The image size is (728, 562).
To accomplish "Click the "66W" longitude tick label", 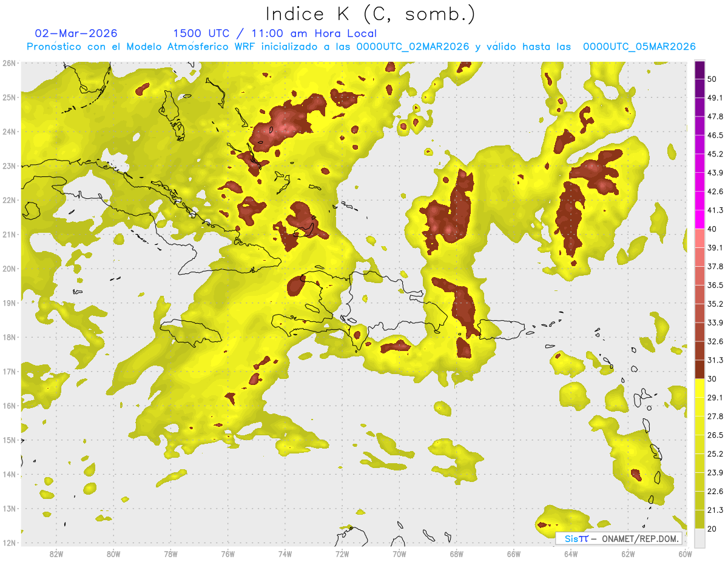I will [x=513, y=554].
